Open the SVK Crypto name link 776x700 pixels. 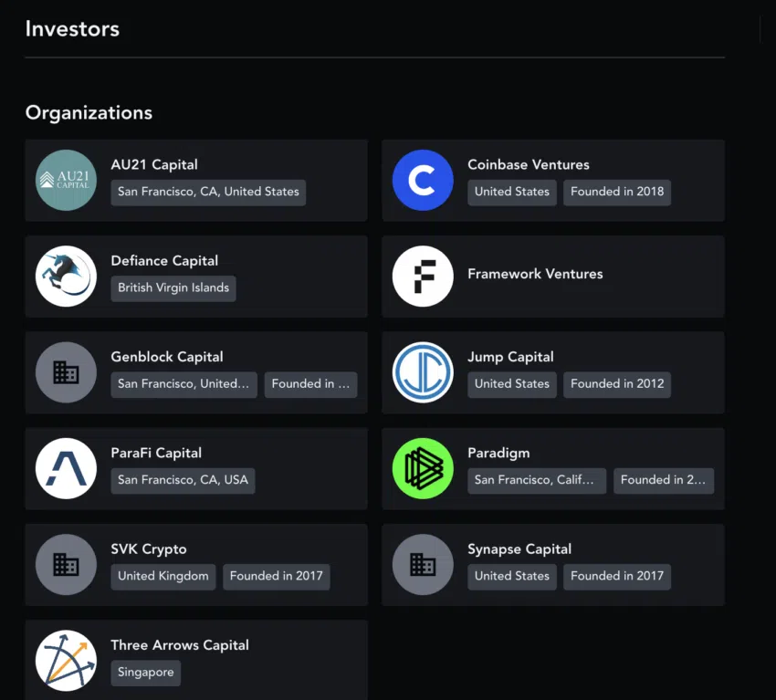[x=149, y=549]
